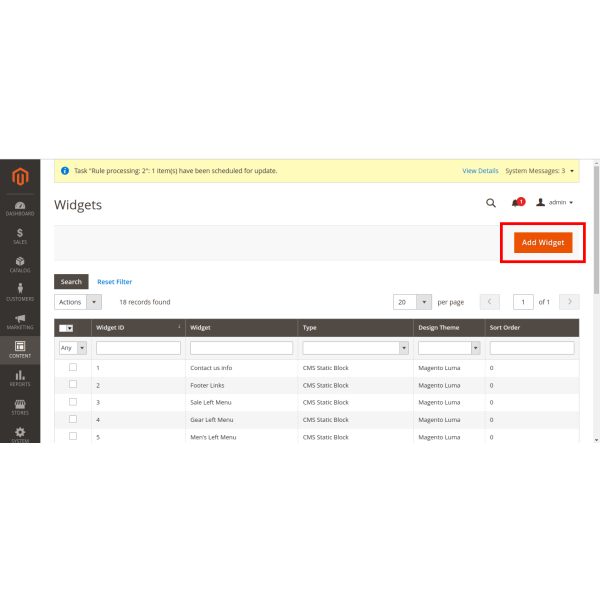Open the Stores menu in sidebar
600x600 pixels.
tap(19, 406)
